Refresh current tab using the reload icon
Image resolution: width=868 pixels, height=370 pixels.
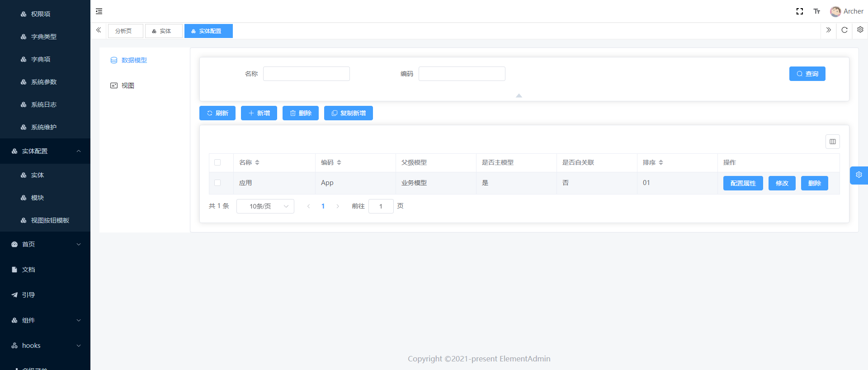point(844,30)
